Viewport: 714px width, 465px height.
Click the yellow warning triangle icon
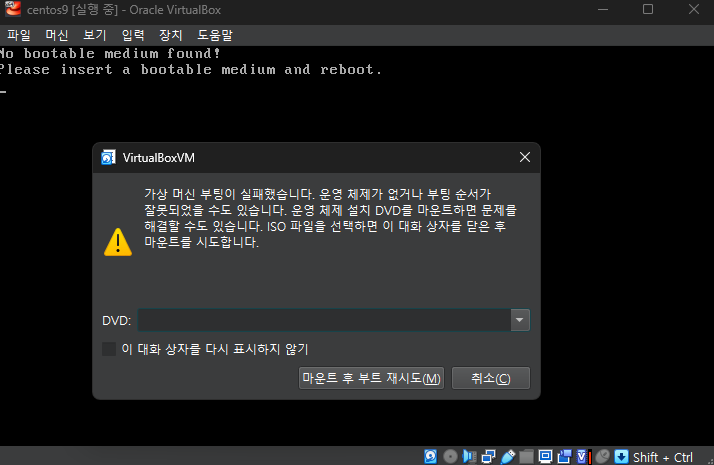(x=118, y=242)
